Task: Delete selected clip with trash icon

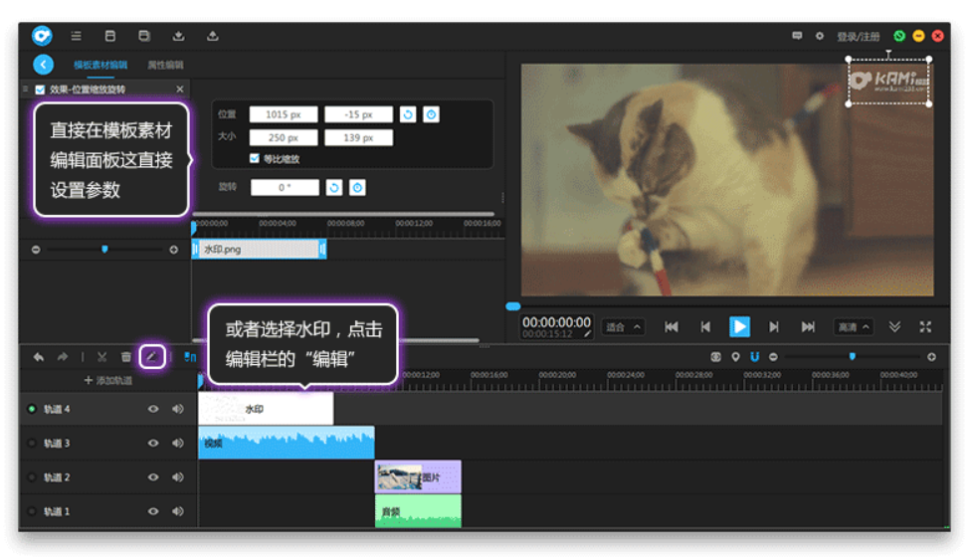Action: click(126, 357)
